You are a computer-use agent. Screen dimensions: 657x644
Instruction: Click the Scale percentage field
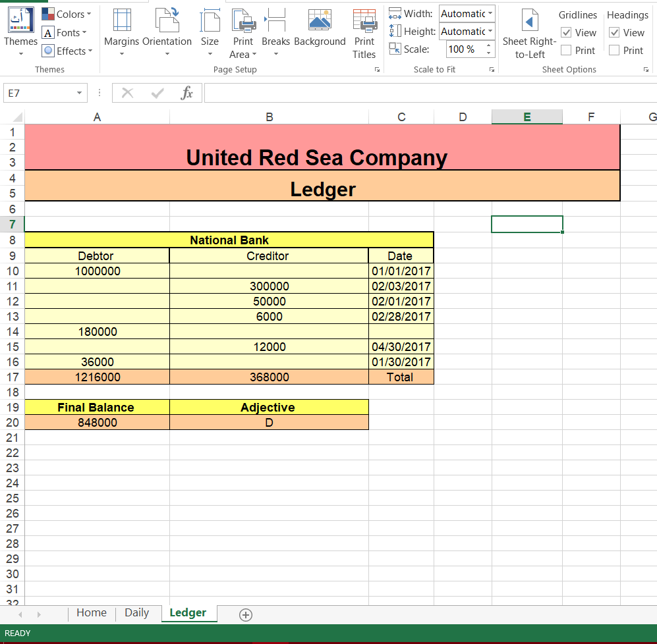[x=465, y=49]
